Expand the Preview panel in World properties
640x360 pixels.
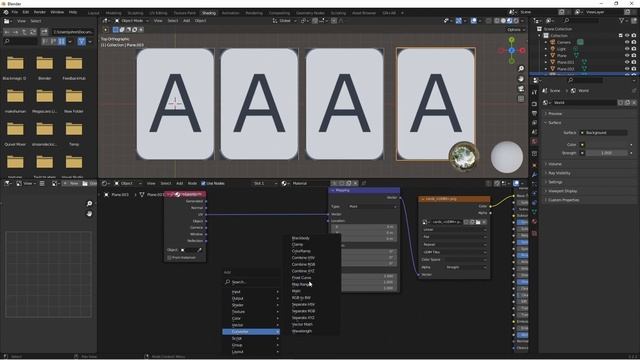555,113
